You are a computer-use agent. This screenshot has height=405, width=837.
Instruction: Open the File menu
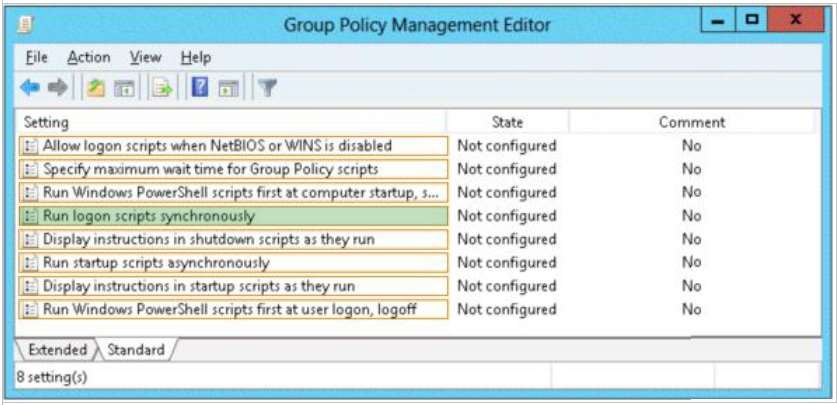(37, 57)
